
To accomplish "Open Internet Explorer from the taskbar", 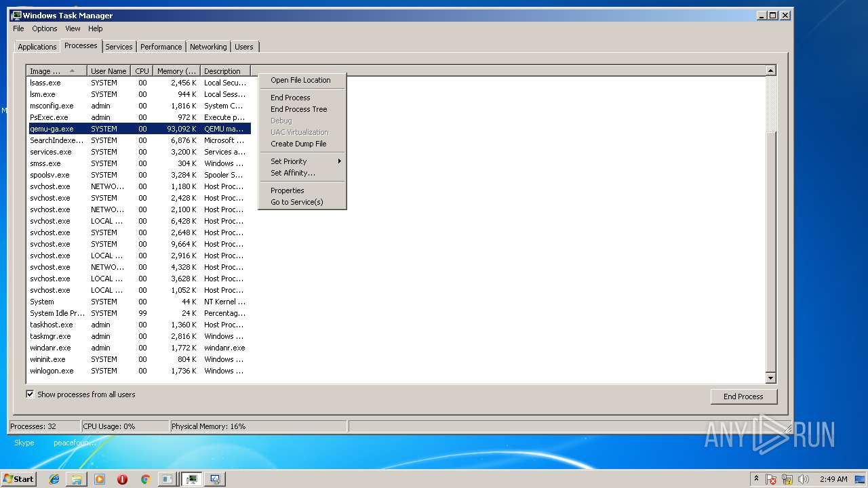I will coord(54,479).
